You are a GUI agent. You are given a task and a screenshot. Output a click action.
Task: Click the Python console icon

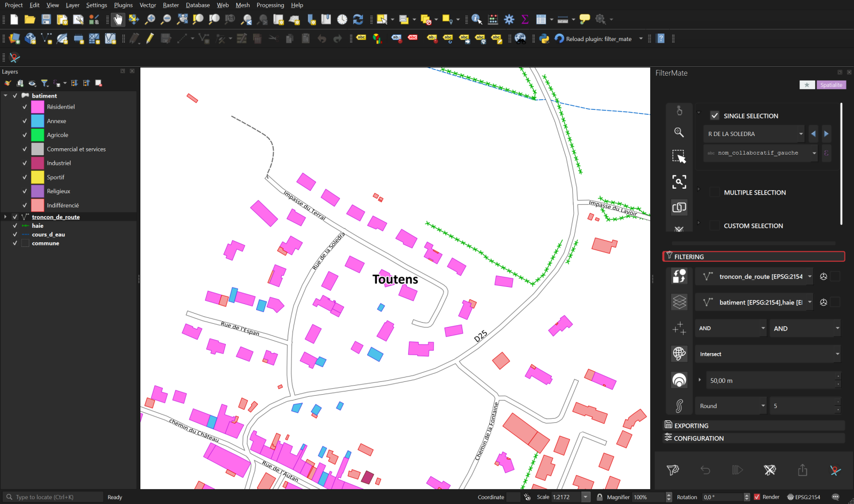[x=544, y=38]
